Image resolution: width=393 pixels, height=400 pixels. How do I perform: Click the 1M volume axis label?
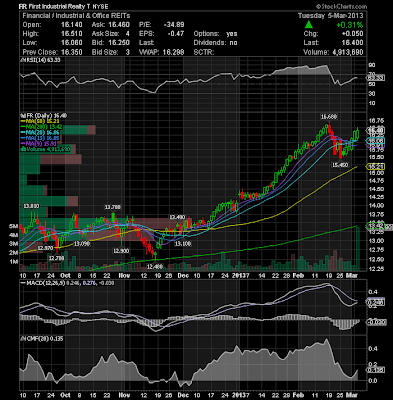[x=13, y=262]
